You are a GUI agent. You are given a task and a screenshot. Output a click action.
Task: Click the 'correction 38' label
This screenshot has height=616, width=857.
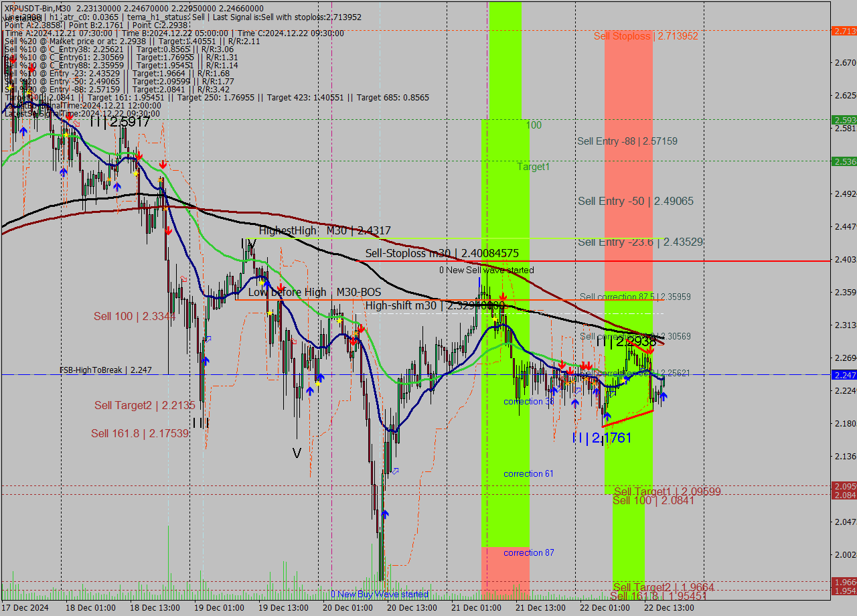(x=529, y=402)
